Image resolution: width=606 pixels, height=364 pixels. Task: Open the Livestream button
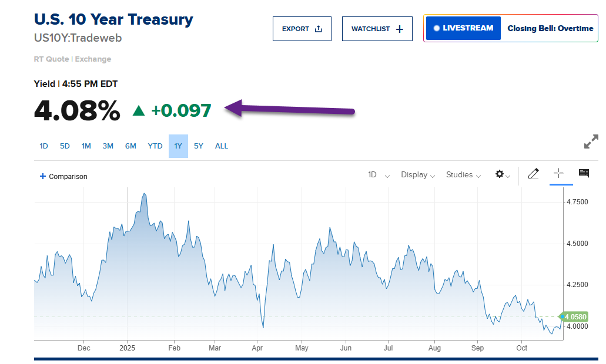pos(463,28)
